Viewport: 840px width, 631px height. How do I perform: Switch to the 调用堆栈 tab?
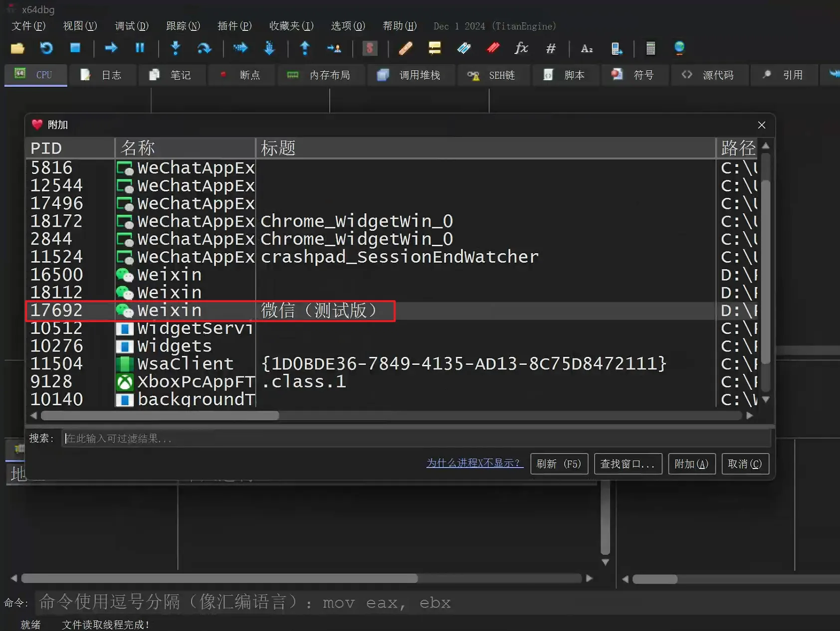410,75
